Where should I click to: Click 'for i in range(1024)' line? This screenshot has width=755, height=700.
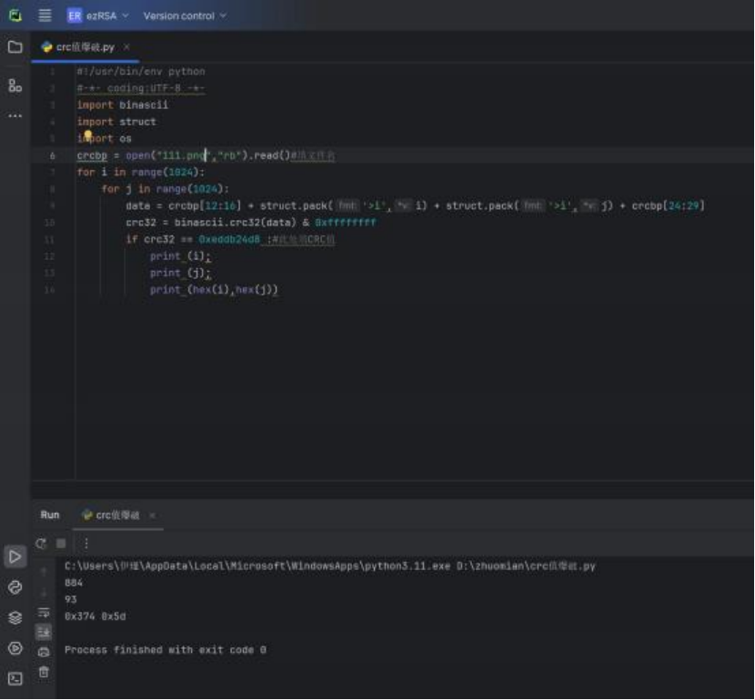pyautogui.click(x=141, y=172)
